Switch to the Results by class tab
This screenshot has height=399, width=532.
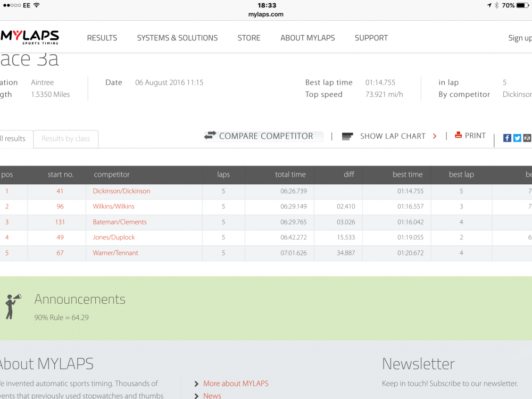(x=66, y=139)
